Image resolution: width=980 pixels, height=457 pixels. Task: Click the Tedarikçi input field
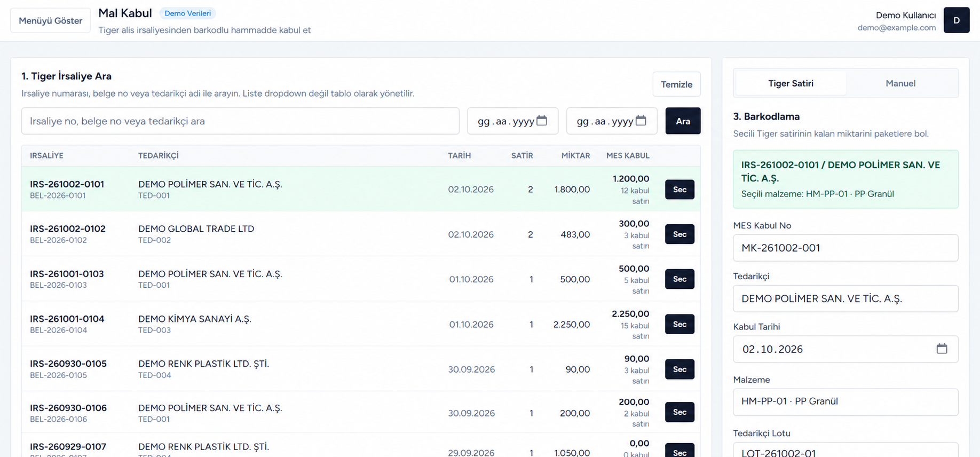click(845, 298)
